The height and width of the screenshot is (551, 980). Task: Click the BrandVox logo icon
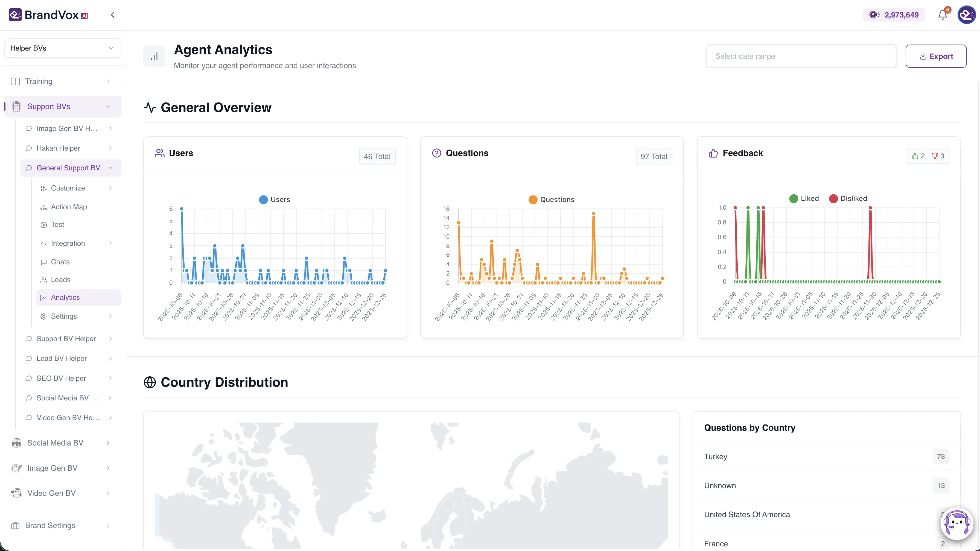tap(15, 15)
